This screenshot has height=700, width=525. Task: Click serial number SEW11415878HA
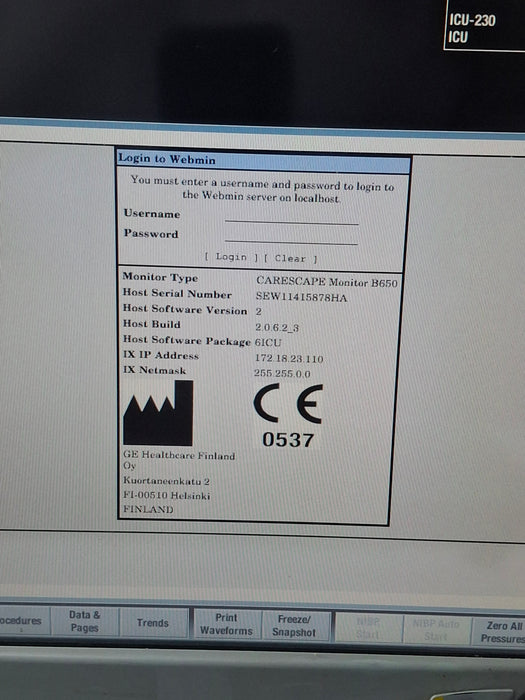tap(301, 297)
